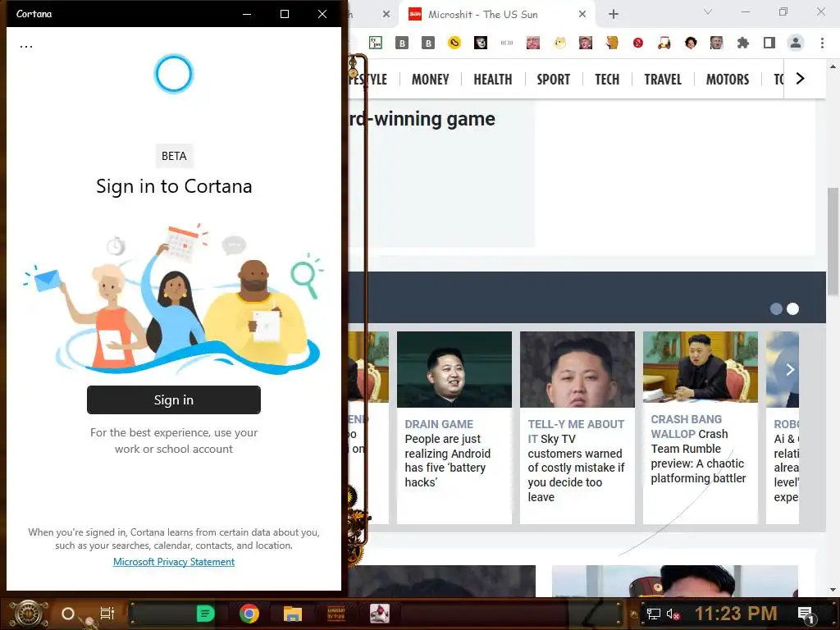Open Chrome Extensions puzzle piece menu

(x=743, y=43)
